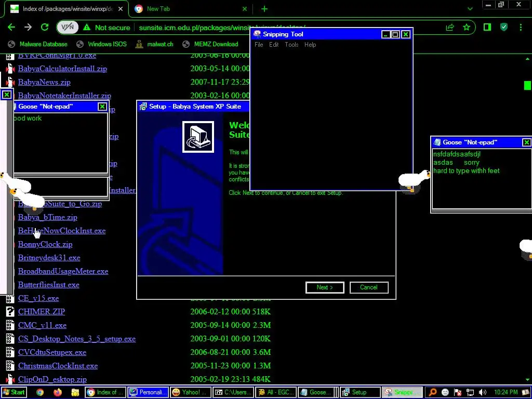Switch to 7-Zip C:\Users taskbar button
Screen dimensions: 532x399
(233, 393)
